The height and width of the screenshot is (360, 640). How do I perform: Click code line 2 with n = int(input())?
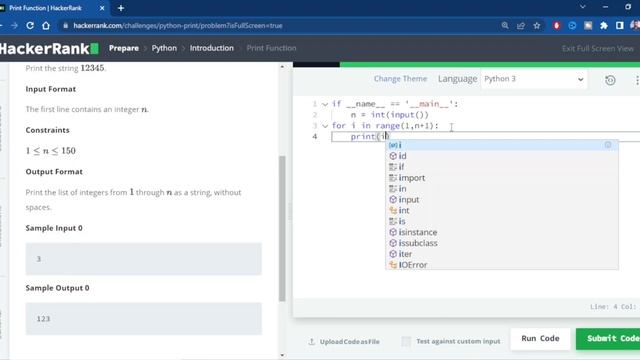(390, 115)
